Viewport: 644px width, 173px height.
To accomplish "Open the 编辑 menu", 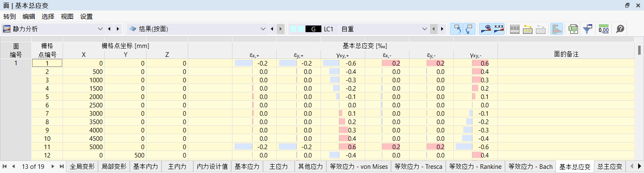I will coord(29,17).
